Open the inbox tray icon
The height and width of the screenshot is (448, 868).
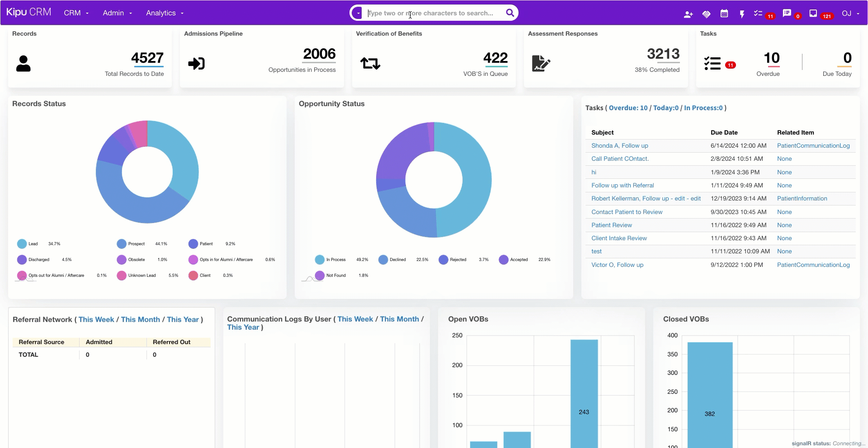click(x=813, y=14)
